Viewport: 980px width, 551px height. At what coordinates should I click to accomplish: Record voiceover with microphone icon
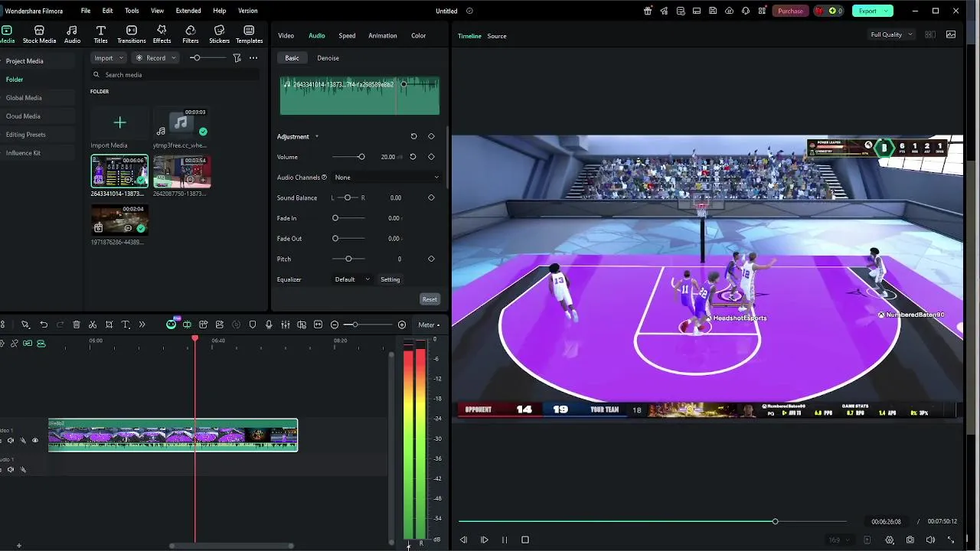[269, 324]
